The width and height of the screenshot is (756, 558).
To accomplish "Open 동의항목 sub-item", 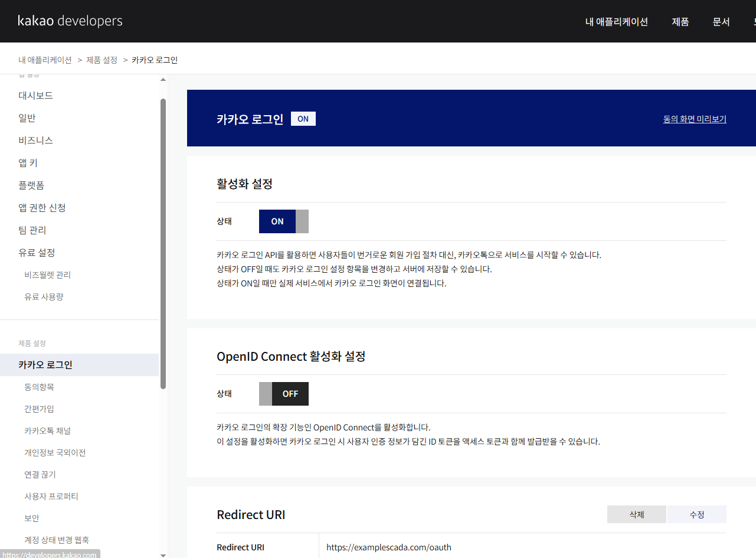I will pos(39,387).
